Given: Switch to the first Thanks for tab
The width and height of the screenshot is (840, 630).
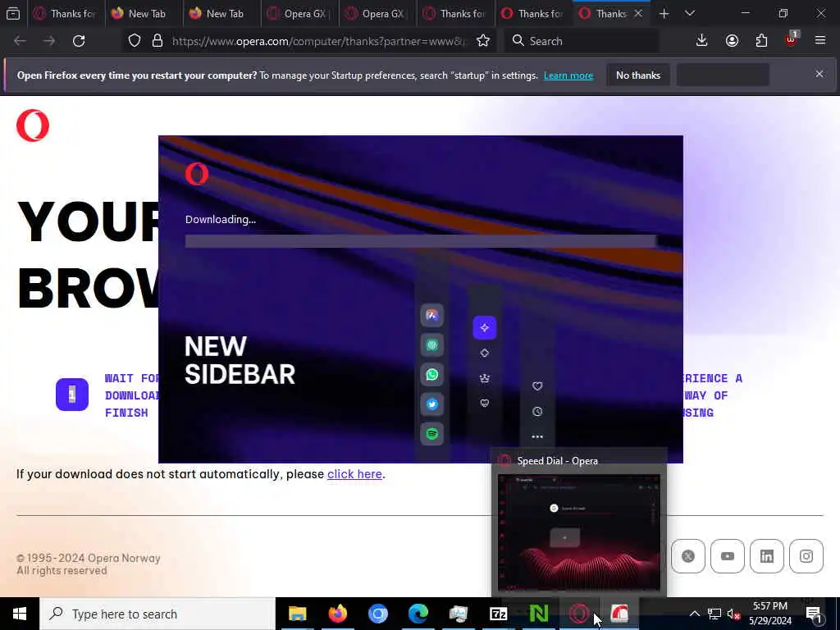Looking at the screenshot, I should click(x=65, y=13).
